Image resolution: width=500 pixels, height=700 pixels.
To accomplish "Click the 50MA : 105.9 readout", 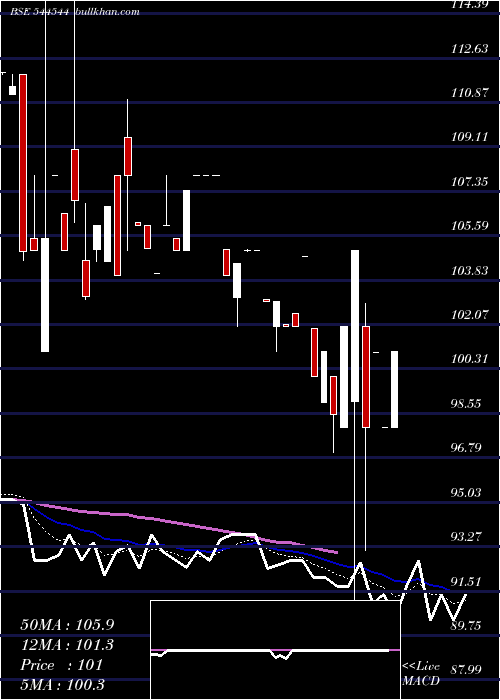I will [67, 625].
